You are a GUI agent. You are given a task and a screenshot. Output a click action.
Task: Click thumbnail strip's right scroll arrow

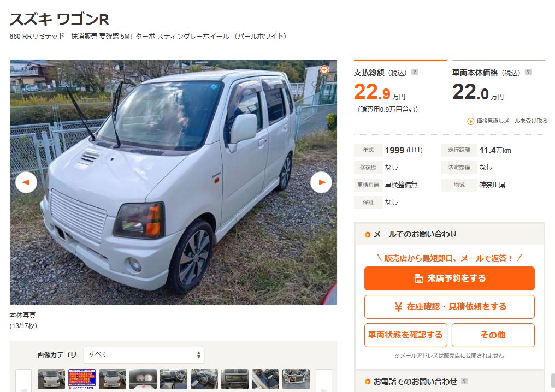point(323,381)
